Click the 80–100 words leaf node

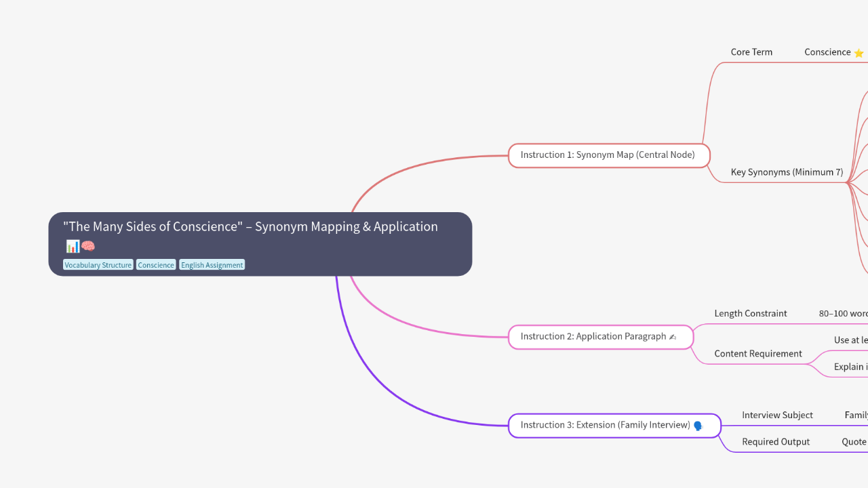click(844, 314)
